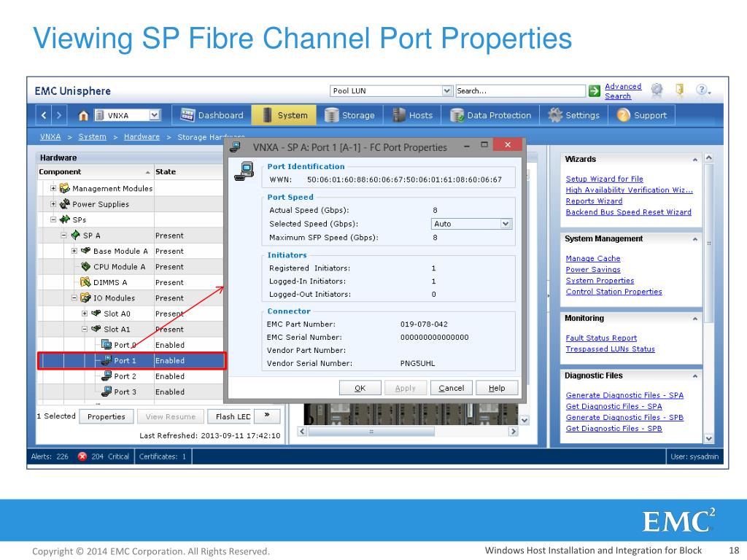Collapse the Slot A1 node
The height and width of the screenshot is (560, 747).
pyautogui.click(x=85, y=329)
